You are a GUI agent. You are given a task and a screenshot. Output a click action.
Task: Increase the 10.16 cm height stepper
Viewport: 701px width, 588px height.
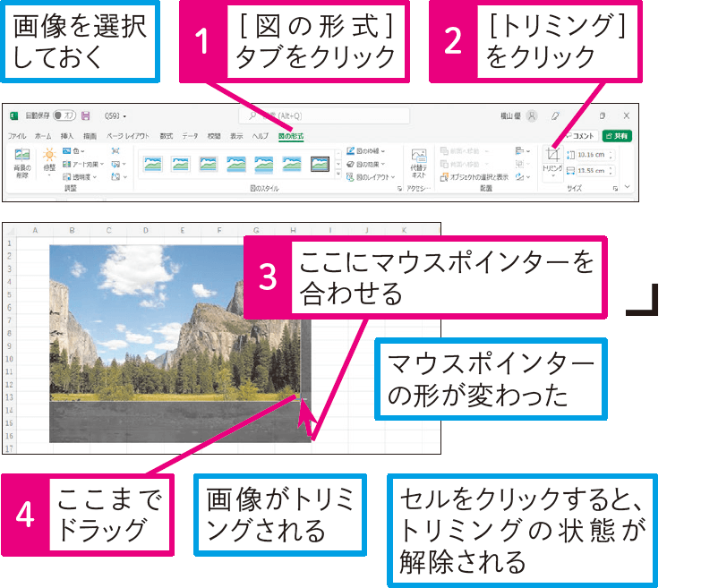[x=611, y=152]
